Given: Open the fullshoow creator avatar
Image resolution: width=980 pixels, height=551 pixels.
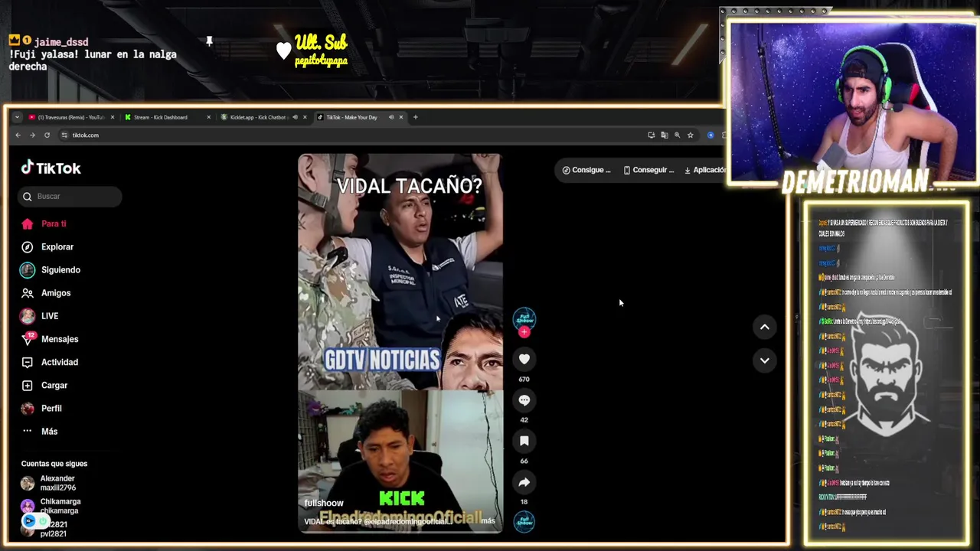Looking at the screenshot, I should 524,318.
